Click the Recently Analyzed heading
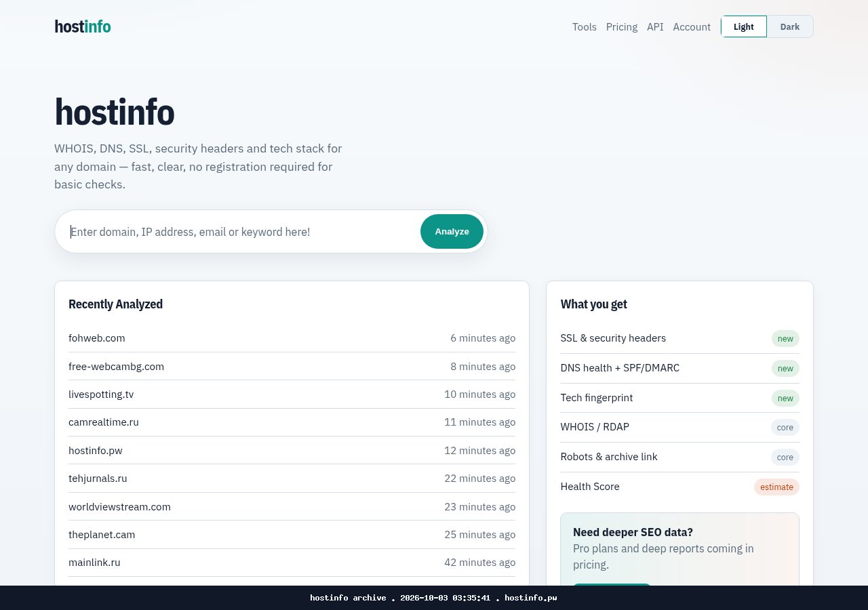Image resolution: width=868 pixels, height=610 pixels. coord(115,304)
